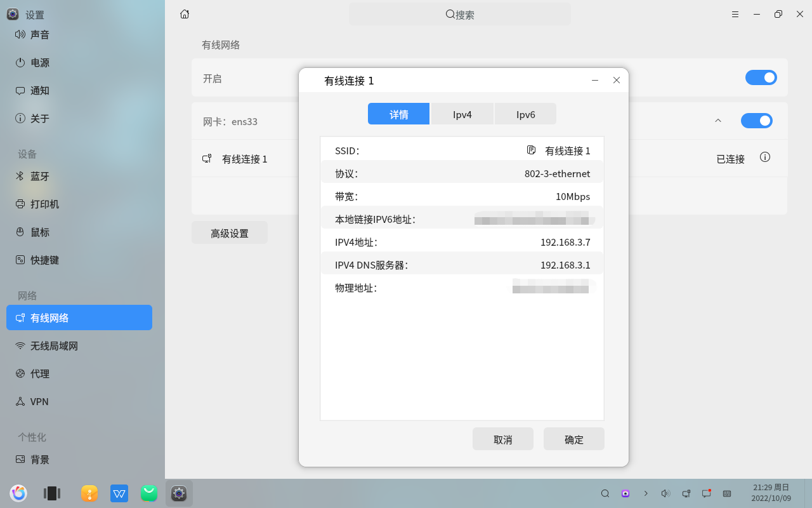Click the 取消 cancel button
This screenshot has width=812, height=508.
(503, 439)
